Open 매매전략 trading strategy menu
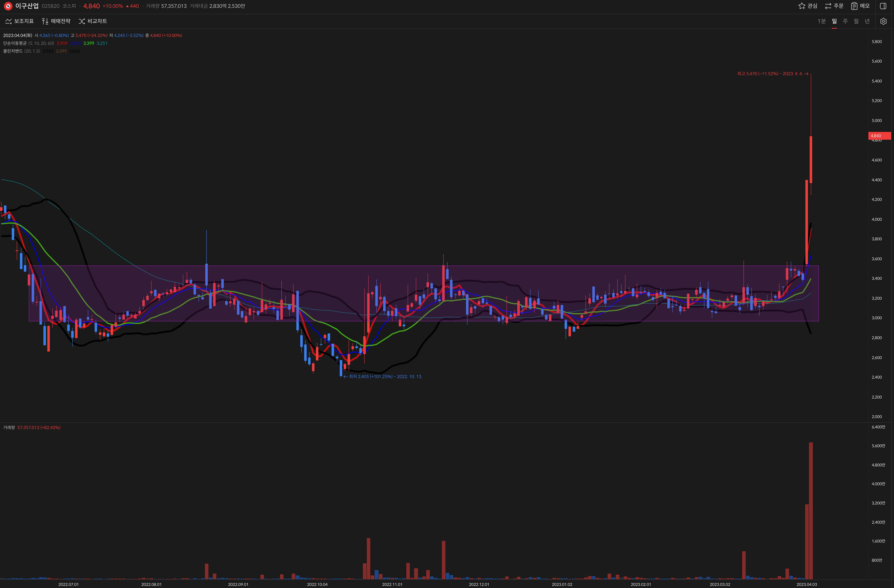 [56, 21]
